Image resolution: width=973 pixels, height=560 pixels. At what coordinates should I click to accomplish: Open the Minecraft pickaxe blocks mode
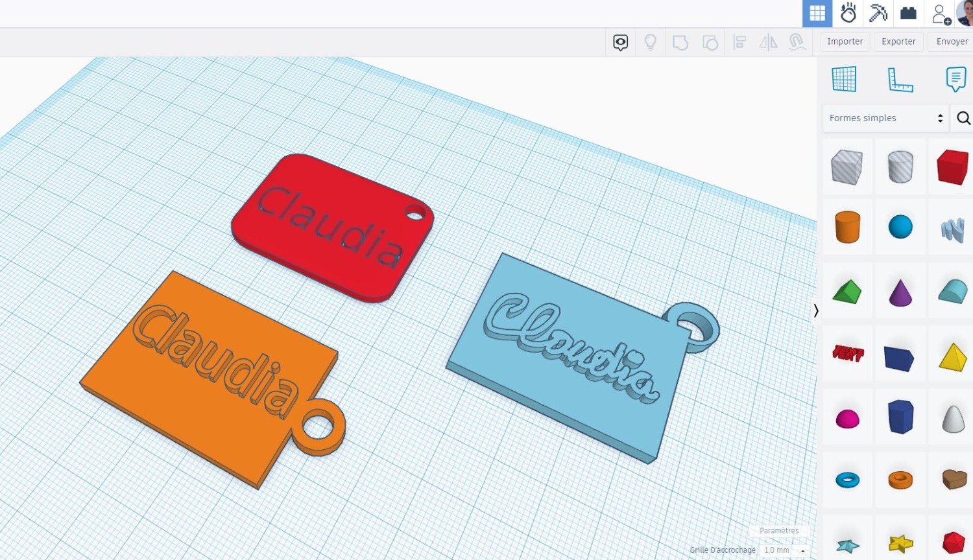click(878, 14)
